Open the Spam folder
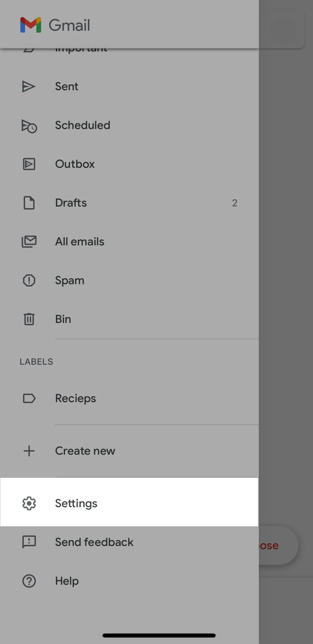The image size is (313, 644). 129,280
